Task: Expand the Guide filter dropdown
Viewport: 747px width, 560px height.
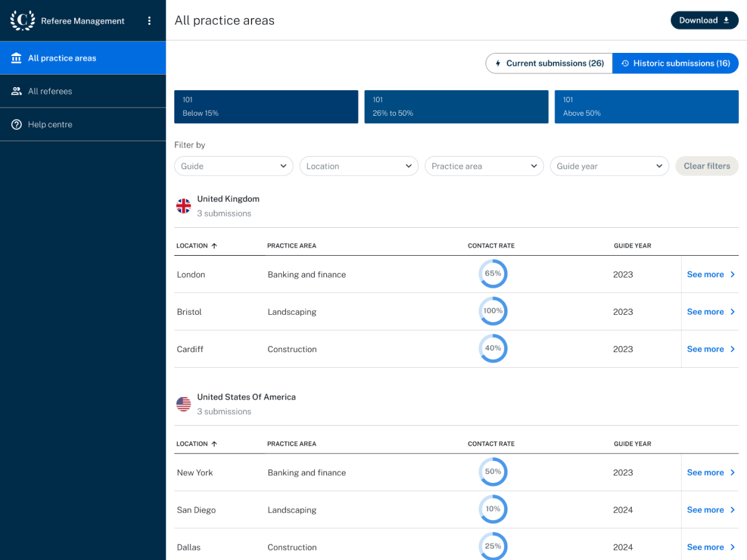Action: [233, 166]
